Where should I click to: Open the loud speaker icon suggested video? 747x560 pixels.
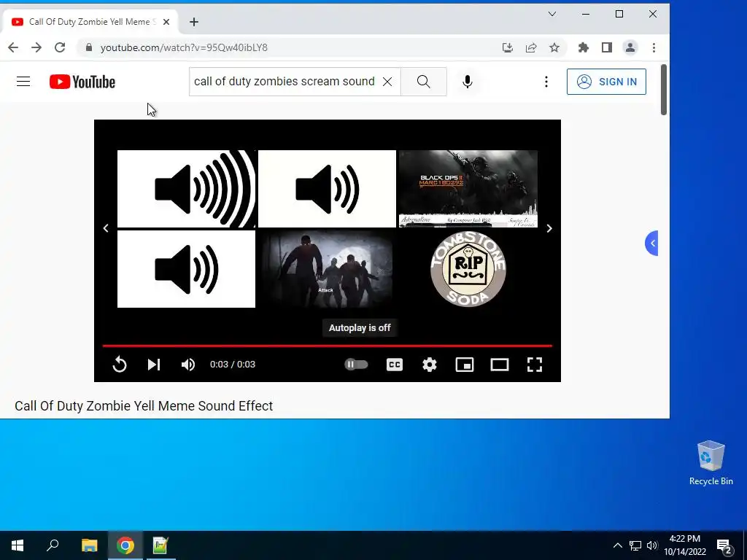(x=186, y=189)
